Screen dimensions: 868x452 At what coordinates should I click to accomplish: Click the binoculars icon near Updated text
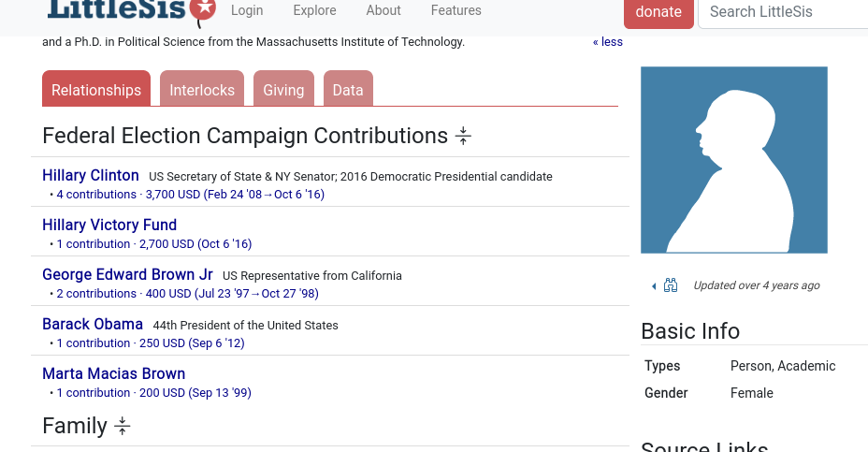pos(671,285)
